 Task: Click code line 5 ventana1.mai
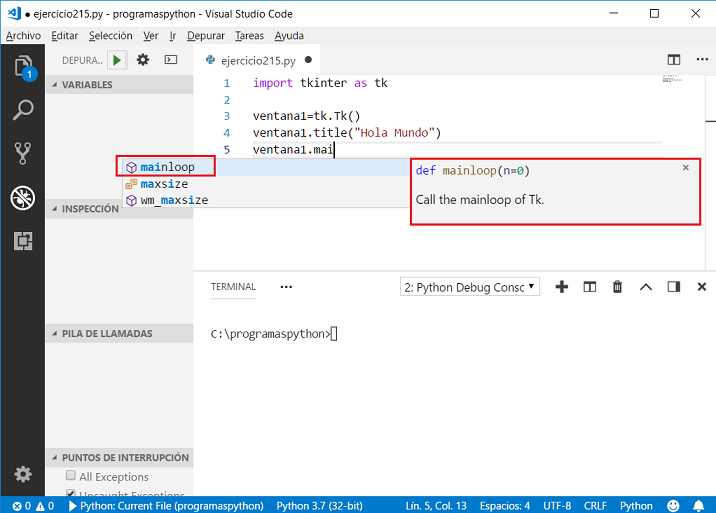pyautogui.click(x=294, y=149)
